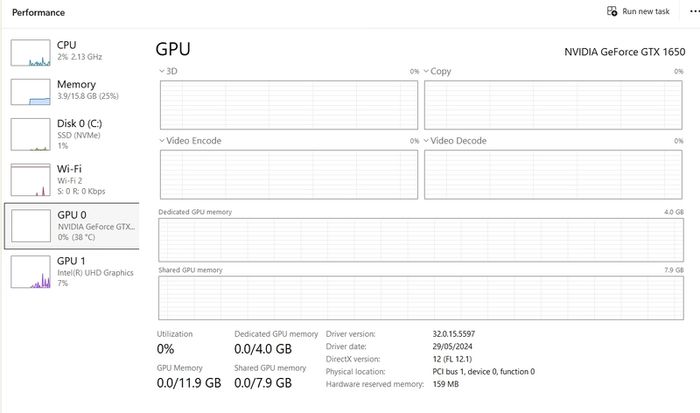The height and width of the screenshot is (413, 700).
Task: Open the three-dot more options menu
Action: pyautogui.click(x=695, y=11)
